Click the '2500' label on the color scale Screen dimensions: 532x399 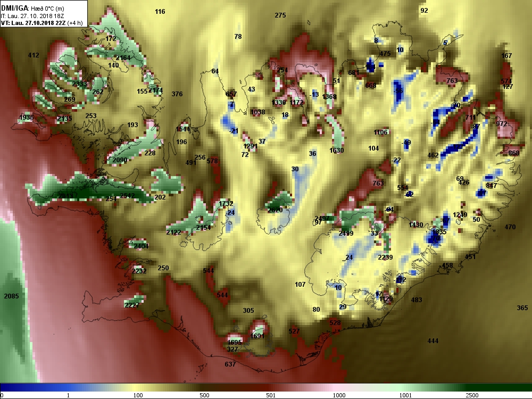pos(472,395)
